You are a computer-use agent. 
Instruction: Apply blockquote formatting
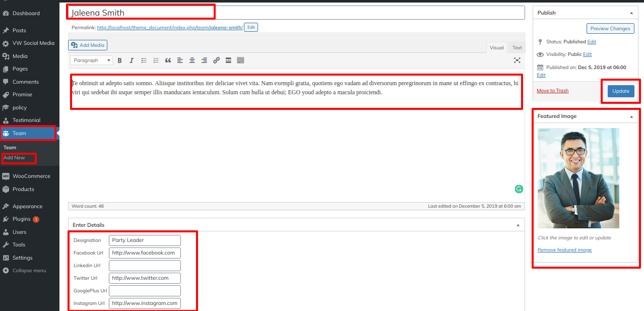pos(168,60)
